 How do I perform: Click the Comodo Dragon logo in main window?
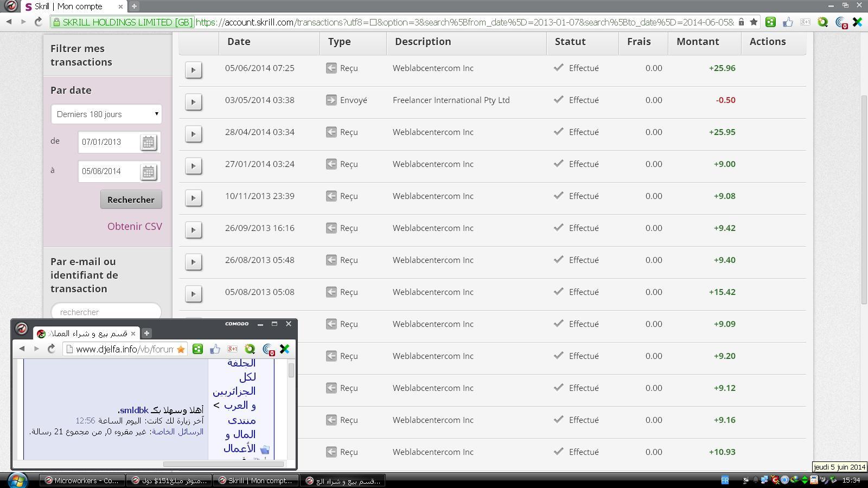(11, 6)
